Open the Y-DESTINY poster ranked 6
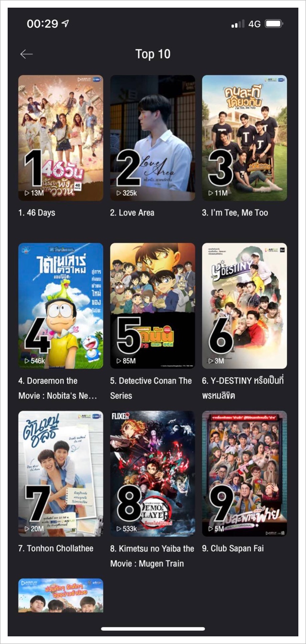The height and width of the screenshot is (644, 306). (x=244, y=306)
